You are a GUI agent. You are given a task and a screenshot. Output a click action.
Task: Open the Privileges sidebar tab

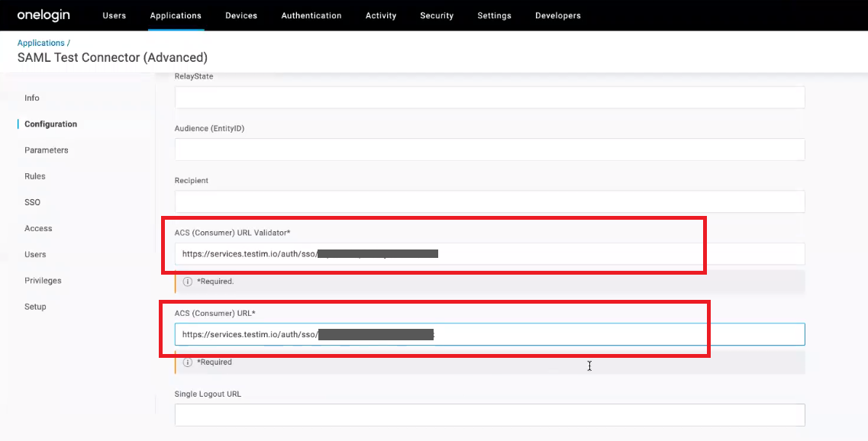43,281
